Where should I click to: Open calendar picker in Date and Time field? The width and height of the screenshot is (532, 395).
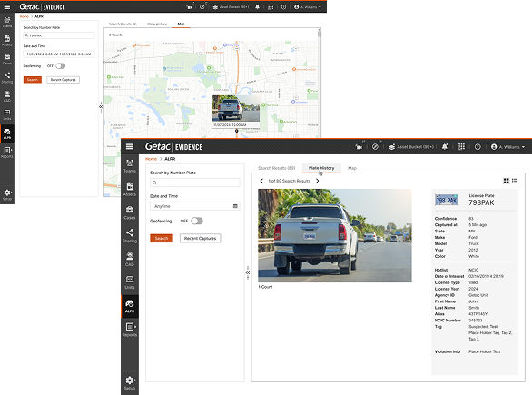235,206
